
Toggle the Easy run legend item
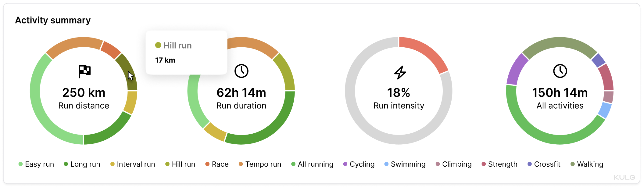36,164
